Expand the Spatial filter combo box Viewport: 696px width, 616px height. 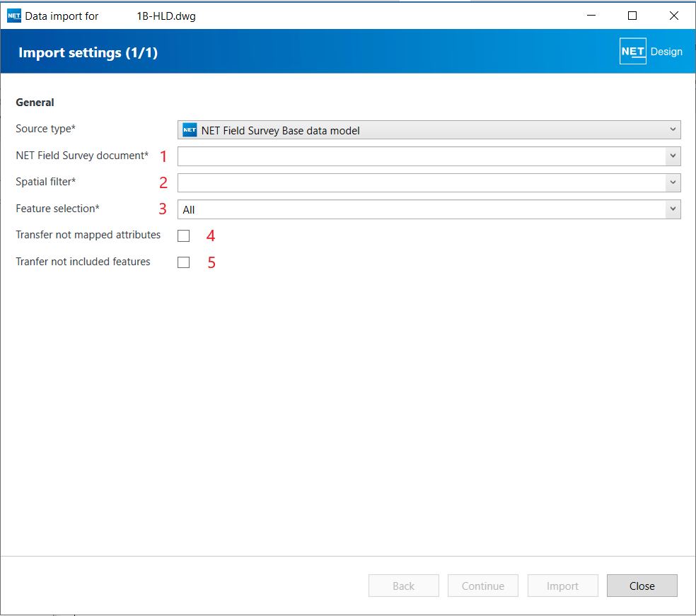(673, 182)
